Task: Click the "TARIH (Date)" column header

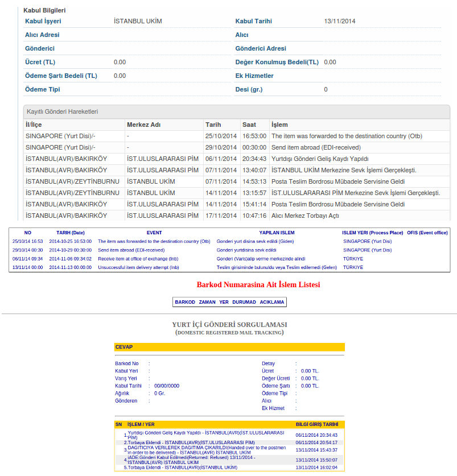Action: (x=71, y=233)
